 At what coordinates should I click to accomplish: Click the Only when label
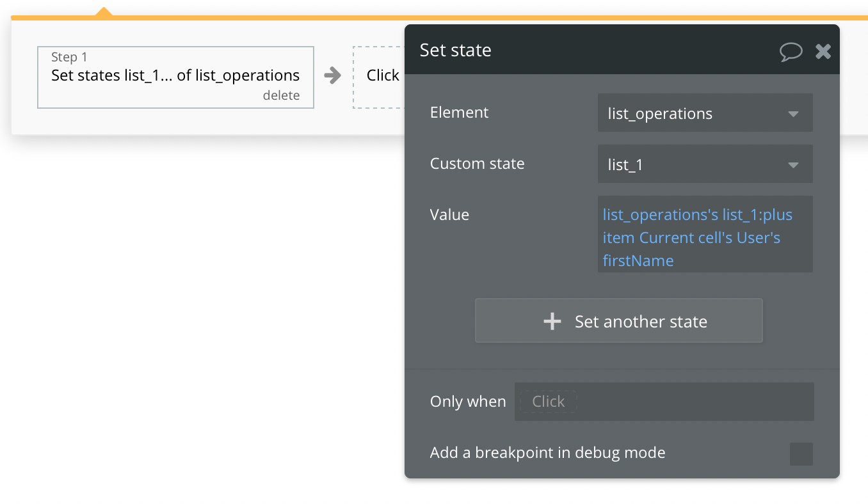pos(468,402)
